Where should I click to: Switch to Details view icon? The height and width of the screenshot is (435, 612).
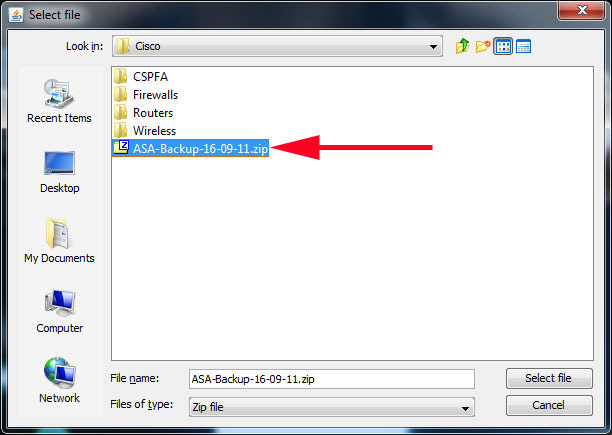tap(523, 46)
